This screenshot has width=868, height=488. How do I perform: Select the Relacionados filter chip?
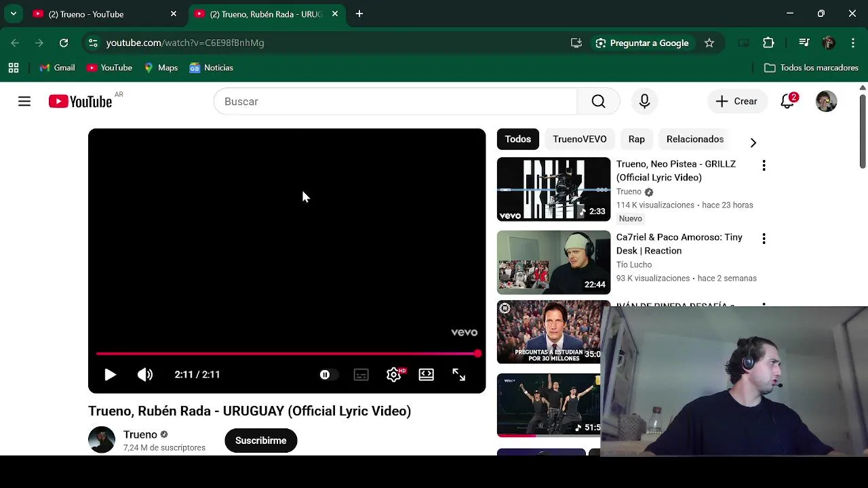click(695, 139)
